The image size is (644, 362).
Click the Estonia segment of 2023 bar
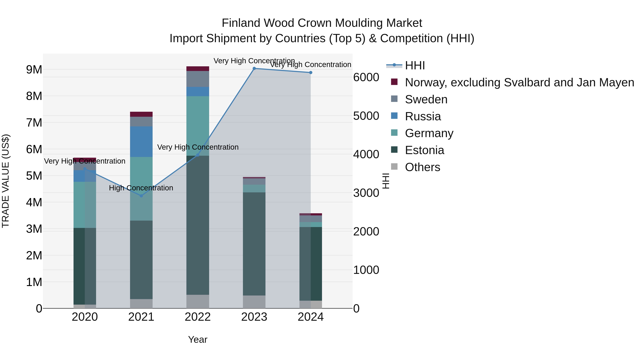(254, 244)
